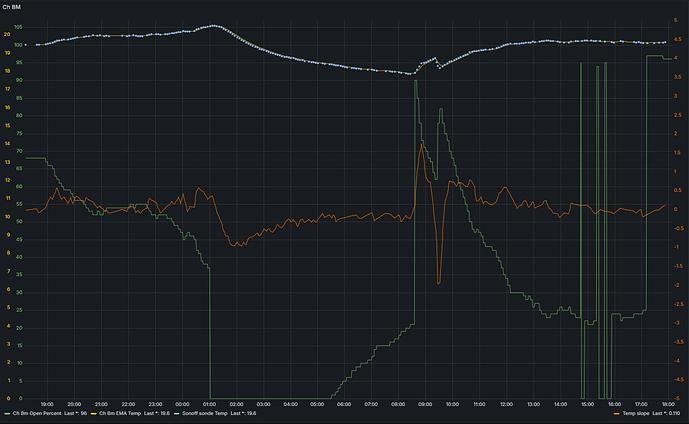Click the orange Temp slope color swatch
The height and width of the screenshot is (424, 689).
(x=616, y=412)
